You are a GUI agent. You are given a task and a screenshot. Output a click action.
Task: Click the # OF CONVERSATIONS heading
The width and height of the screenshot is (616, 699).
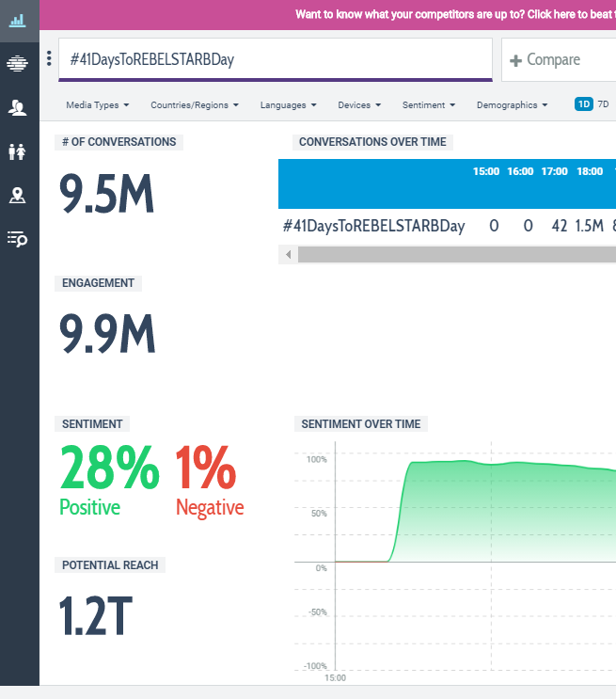pyautogui.click(x=119, y=142)
